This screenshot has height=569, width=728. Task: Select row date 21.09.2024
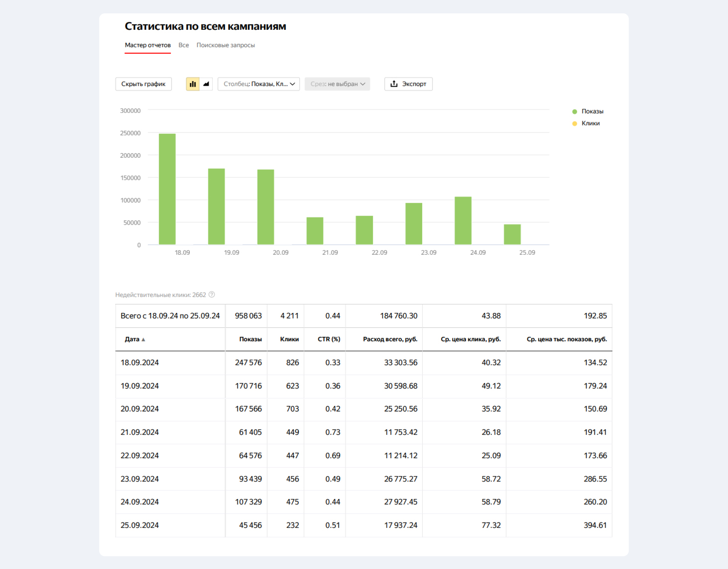140,432
